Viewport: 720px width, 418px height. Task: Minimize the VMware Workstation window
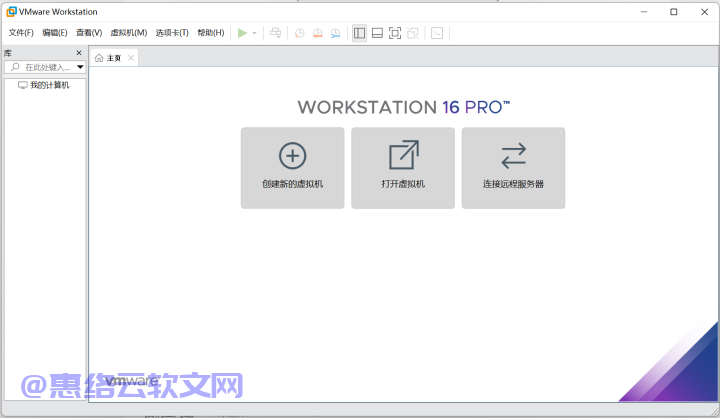point(644,12)
